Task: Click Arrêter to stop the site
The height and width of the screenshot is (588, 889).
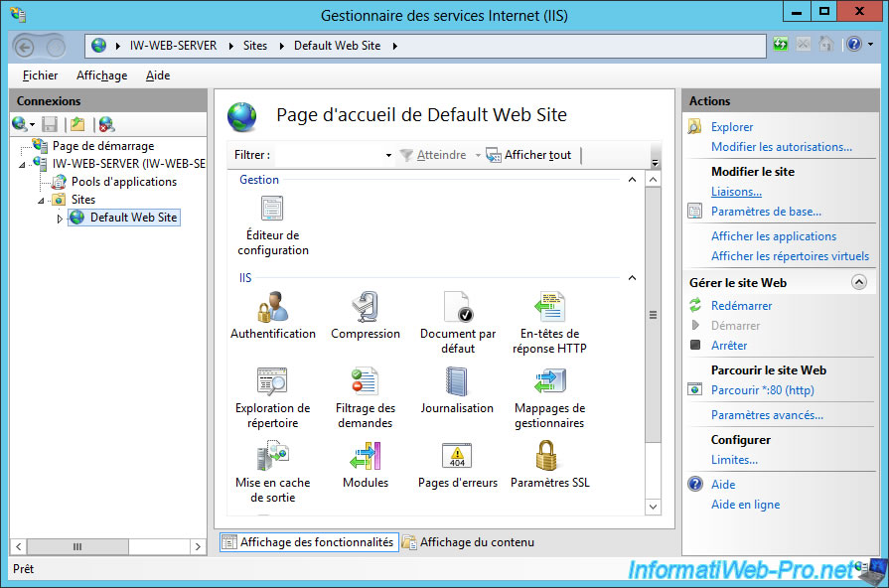Action: click(729, 346)
